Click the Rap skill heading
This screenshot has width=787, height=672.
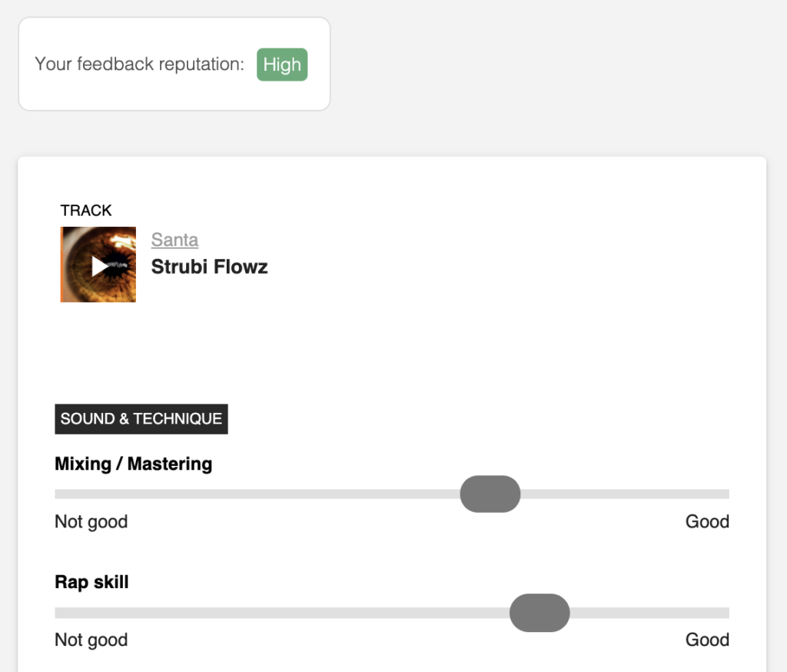[x=91, y=581]
